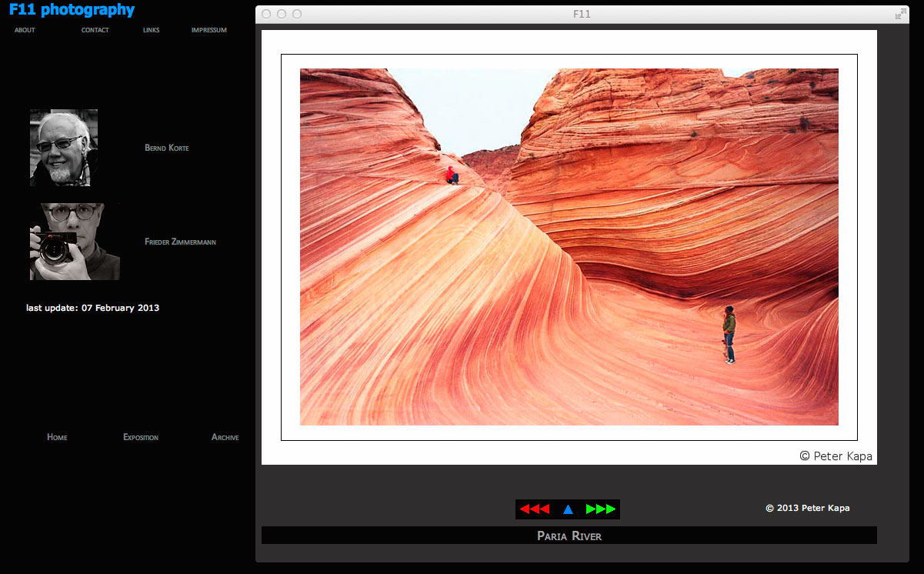The image size is (924, 574).
Task: Open Bernd Korte's portrait photo
Action: pyautogui.click(x=64, y=148)
